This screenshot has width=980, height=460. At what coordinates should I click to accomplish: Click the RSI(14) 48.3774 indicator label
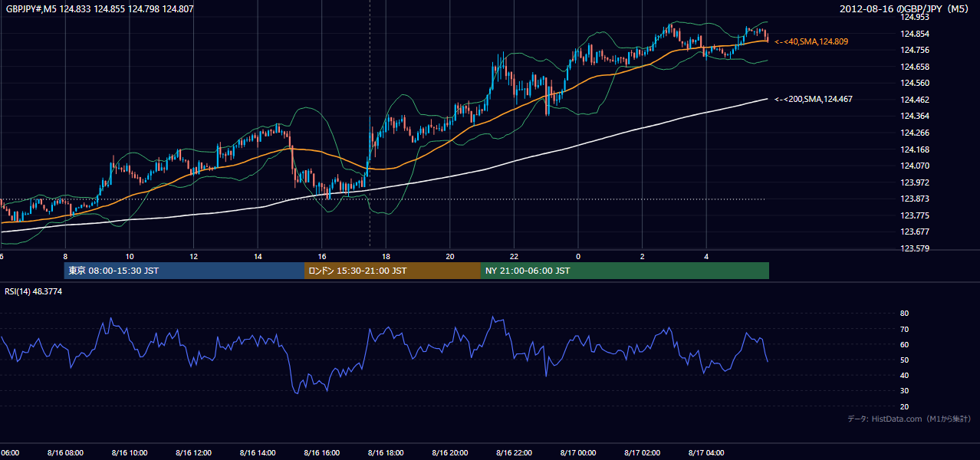coord(34,291)
